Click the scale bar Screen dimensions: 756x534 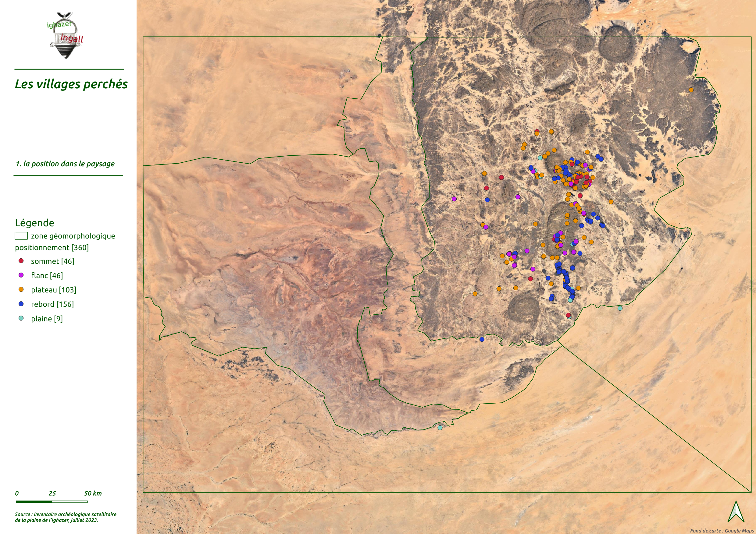52,502
